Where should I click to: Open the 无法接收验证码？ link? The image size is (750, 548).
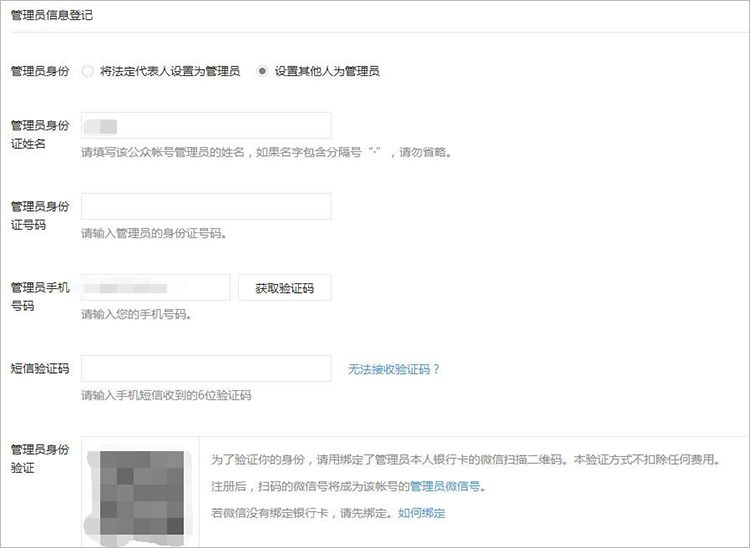tap(393, 369)
